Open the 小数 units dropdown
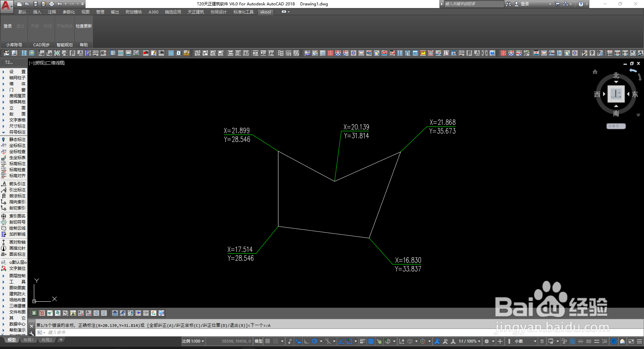644x349 pixels. (x=526, y=341)
